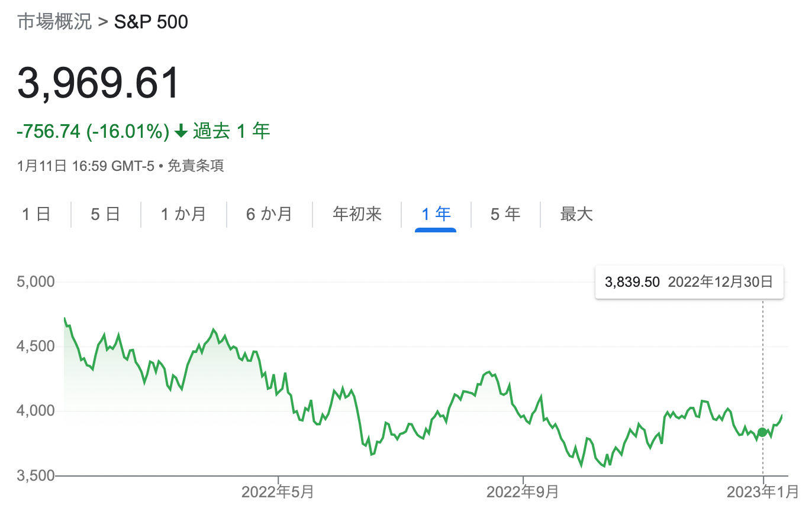The image size is (812, 518).
Task: Click the S&P 500 breadcrumb title
Action: [151, 22]
